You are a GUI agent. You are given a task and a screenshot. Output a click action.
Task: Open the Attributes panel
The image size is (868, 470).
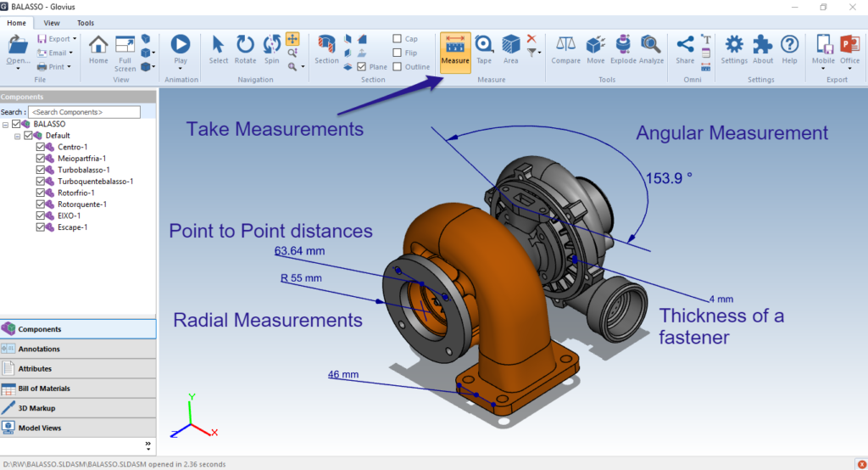[78, 368]
